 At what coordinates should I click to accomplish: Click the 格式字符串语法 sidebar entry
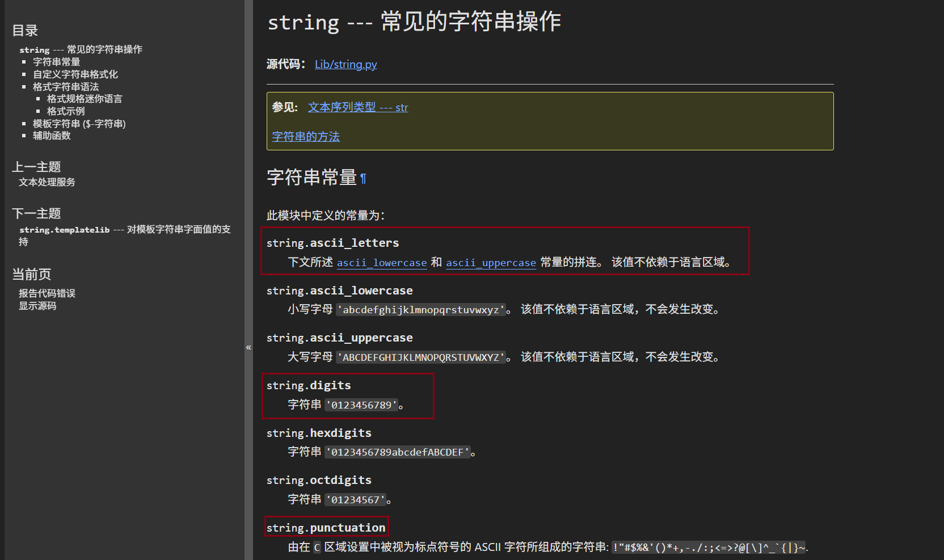point(65,86)
